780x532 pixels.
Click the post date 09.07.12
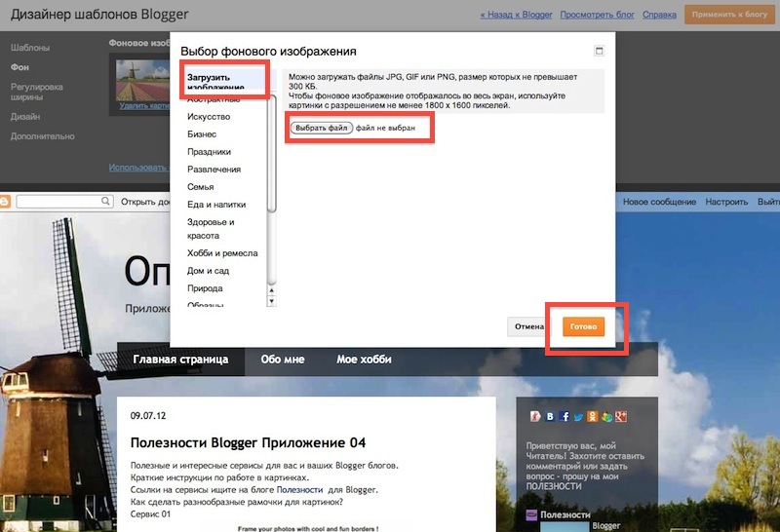(148, 416)
